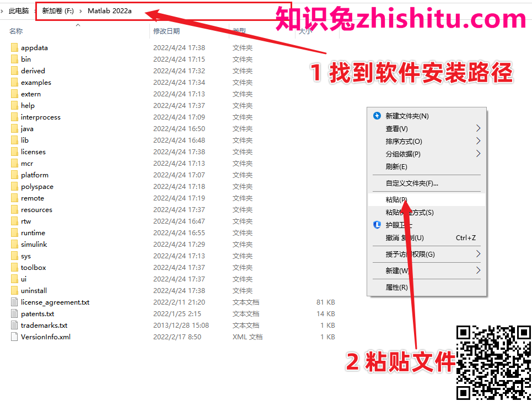Click the appdata folder icon
532x401 pixels.
click(14, 47)
